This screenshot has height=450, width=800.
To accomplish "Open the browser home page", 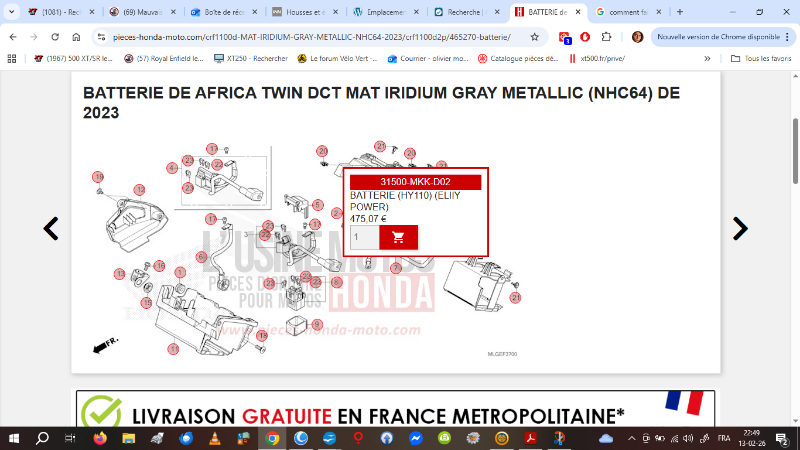I will click(76, 37).
